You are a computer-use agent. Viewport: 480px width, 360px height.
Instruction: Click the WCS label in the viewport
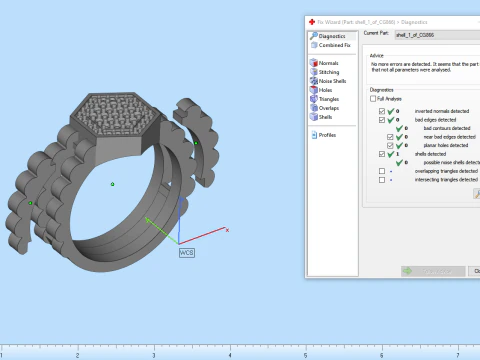(x=187, y=253)
